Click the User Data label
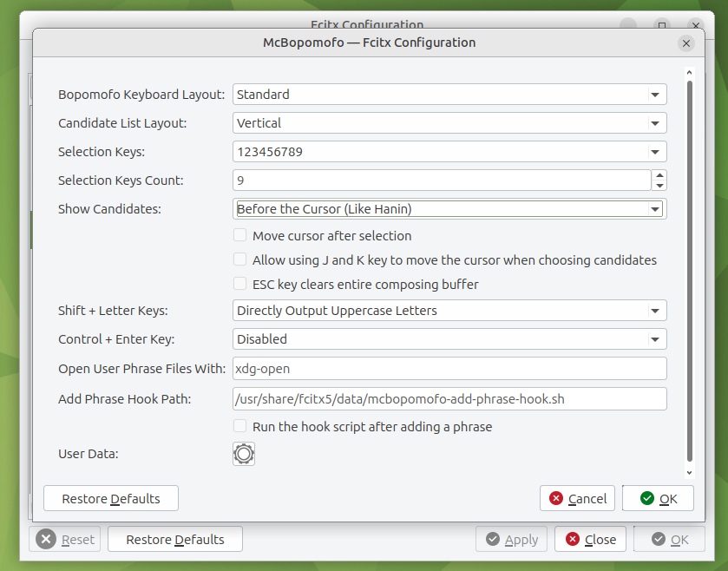The image size is (728, 571). point(89,454)
